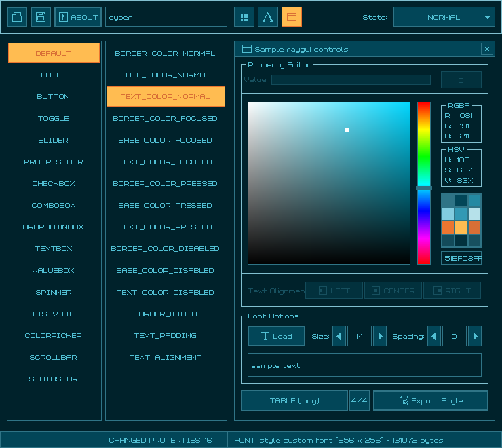Click the 'sample text' input box

[x=364, y=365]
